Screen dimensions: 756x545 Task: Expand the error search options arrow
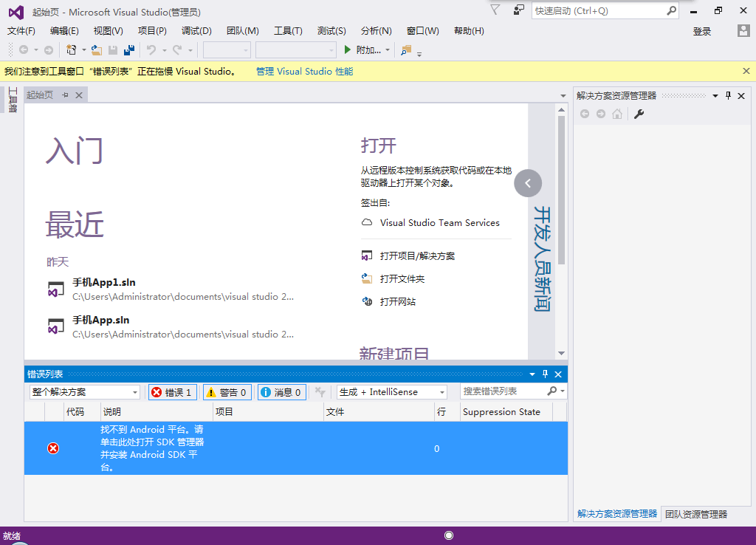tap(563, 391)
